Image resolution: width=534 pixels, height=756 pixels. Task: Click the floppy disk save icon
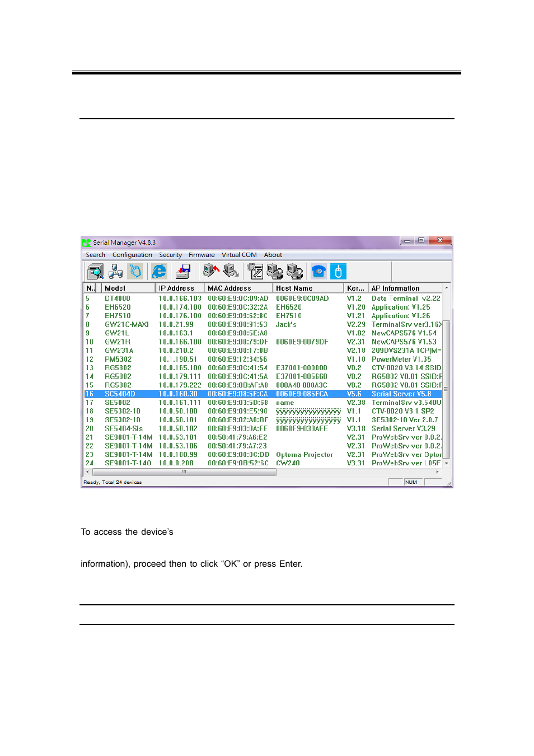[183, 272]
